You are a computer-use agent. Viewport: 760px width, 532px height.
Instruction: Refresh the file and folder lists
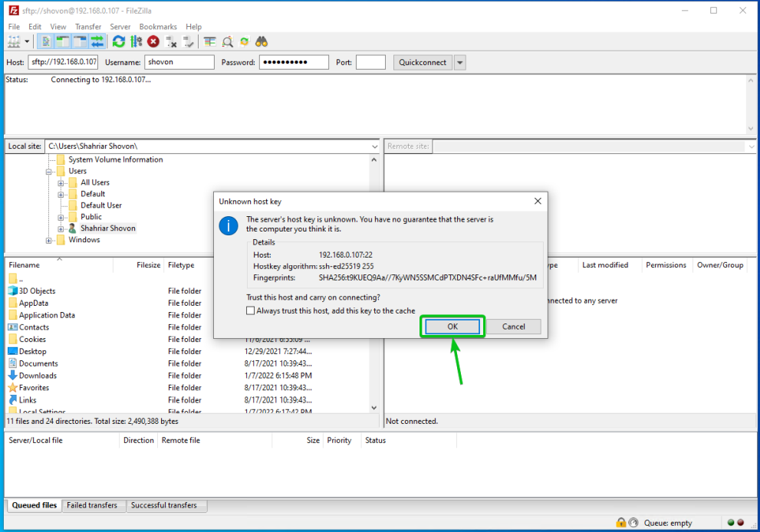[118, 41]
